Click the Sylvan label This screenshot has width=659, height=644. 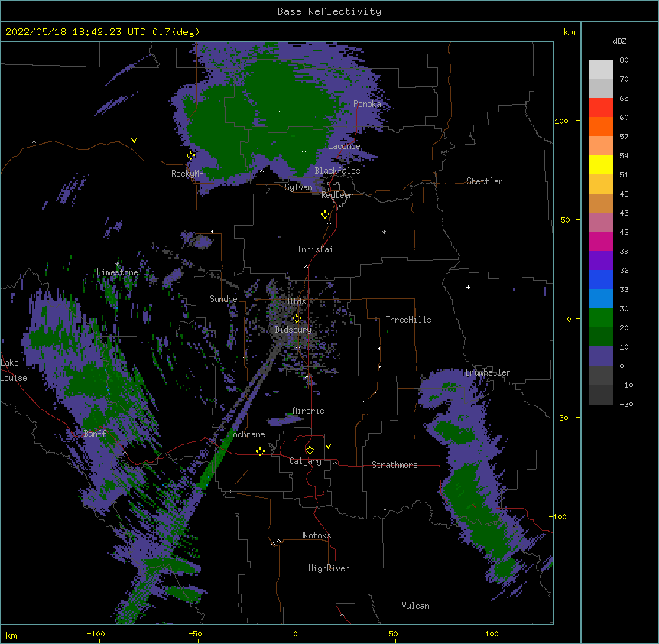click(x=298, y=187)
